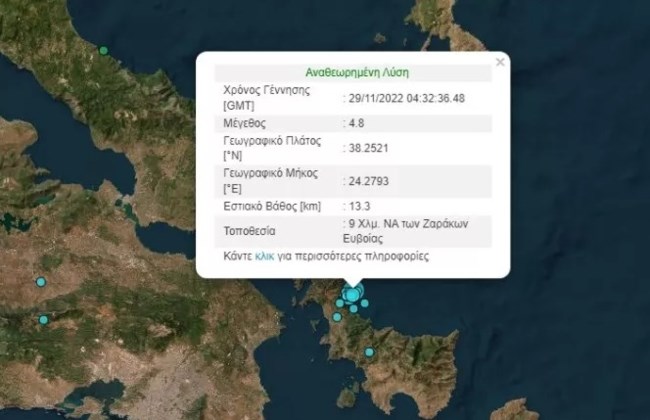Select the lower cyan marker on the left edge
This screenshot has height=420, width=650.
44,320
